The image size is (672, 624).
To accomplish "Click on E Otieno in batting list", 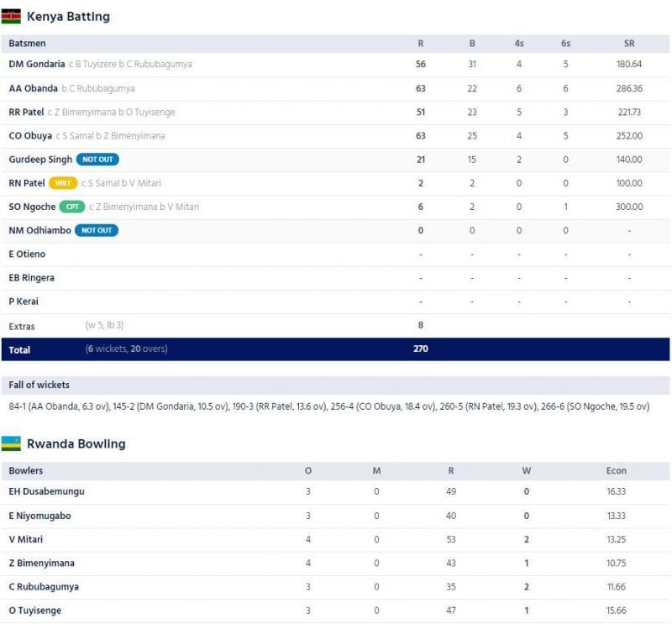I will point(27,254).
